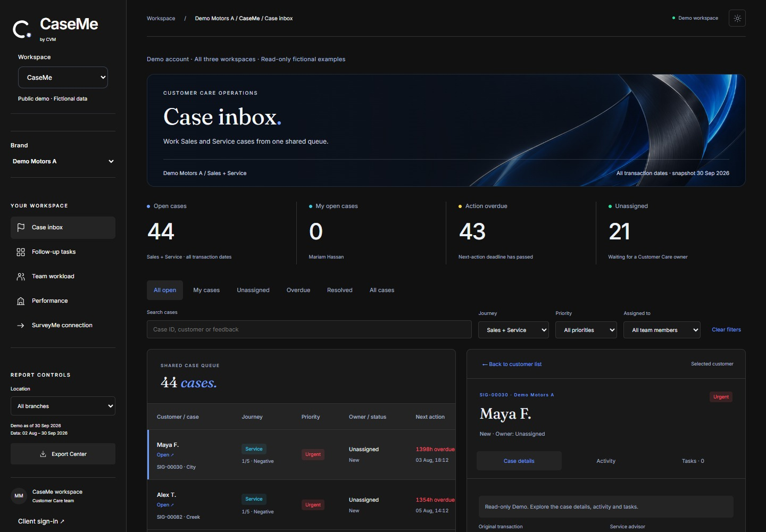
Task: Switch to the All cases tab
Action: (x=382, y=290)
